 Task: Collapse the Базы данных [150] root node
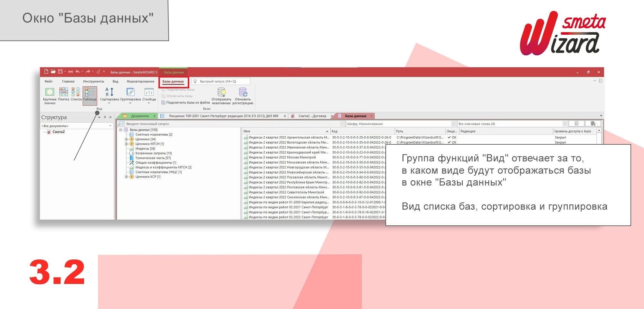click(121, 130)
